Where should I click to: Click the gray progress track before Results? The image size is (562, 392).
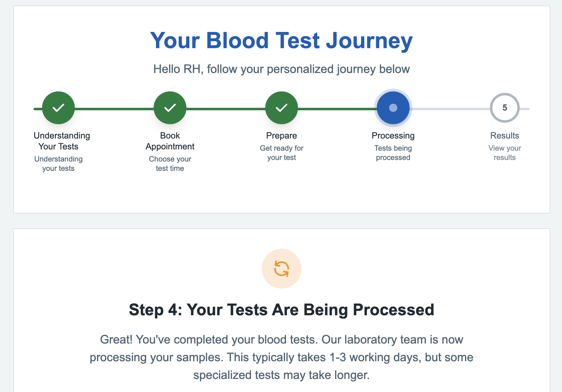tap(451, 109)
